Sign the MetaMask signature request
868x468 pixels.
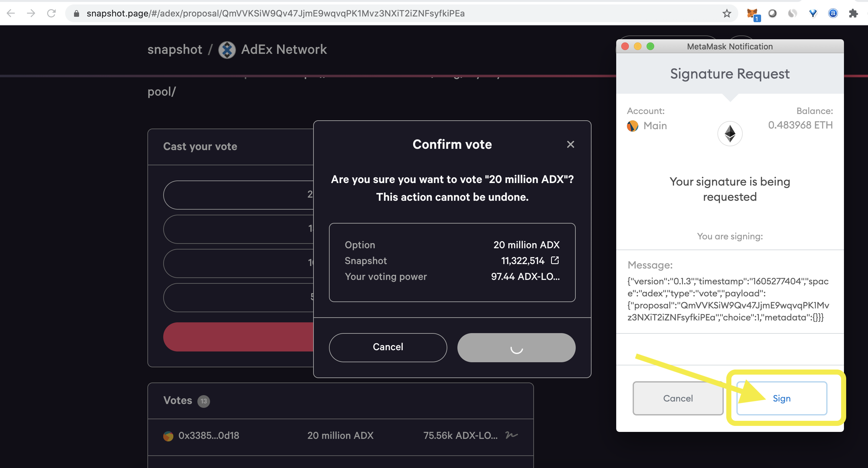click(781, 398)
